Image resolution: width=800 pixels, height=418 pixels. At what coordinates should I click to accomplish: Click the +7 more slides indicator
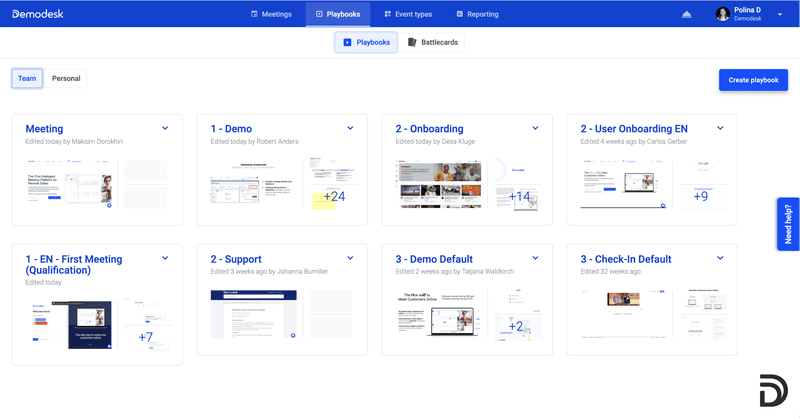click(145, 337)
